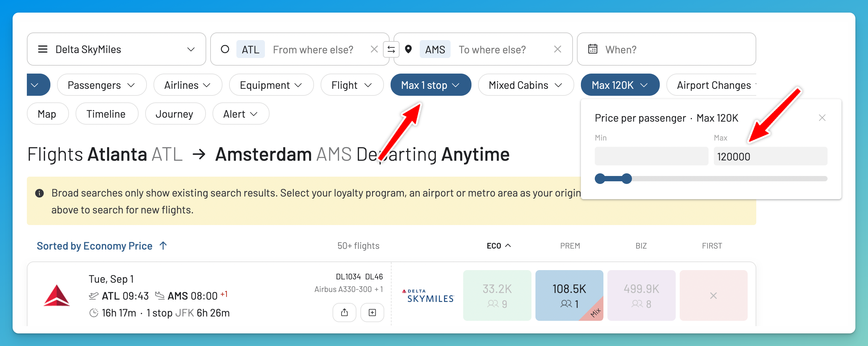This screenshot has height=346, width=868.
Task: Select the ATL origin chip
Action: (x=250, y=49)
